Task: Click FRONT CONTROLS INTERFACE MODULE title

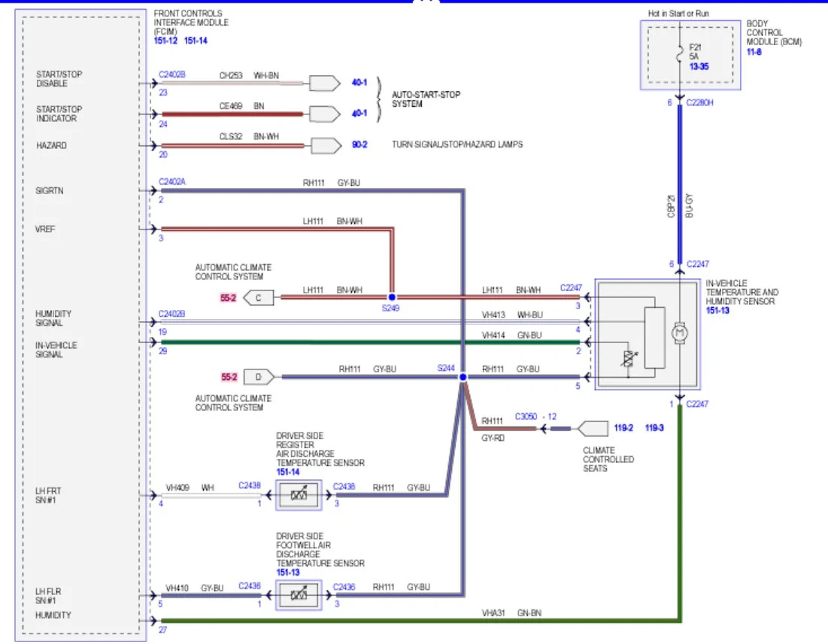Action: [191, 23]
